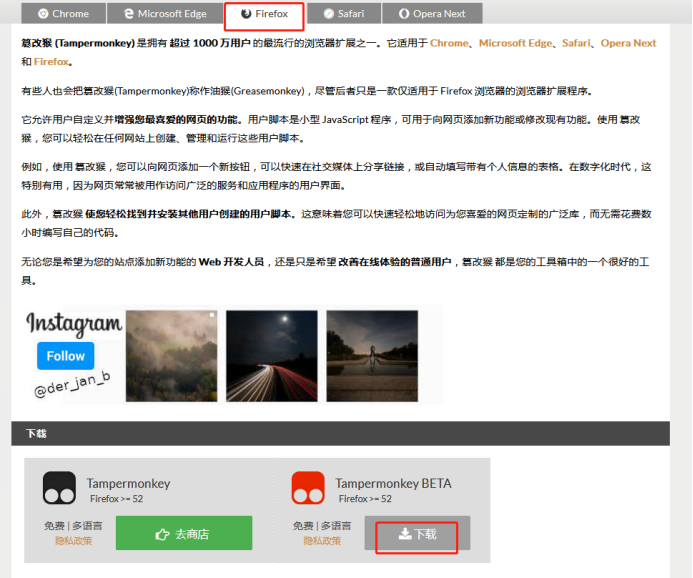This screenshot has width=693, height=578.
Task: Click the Instagram logo
Action: coord(74,323)
